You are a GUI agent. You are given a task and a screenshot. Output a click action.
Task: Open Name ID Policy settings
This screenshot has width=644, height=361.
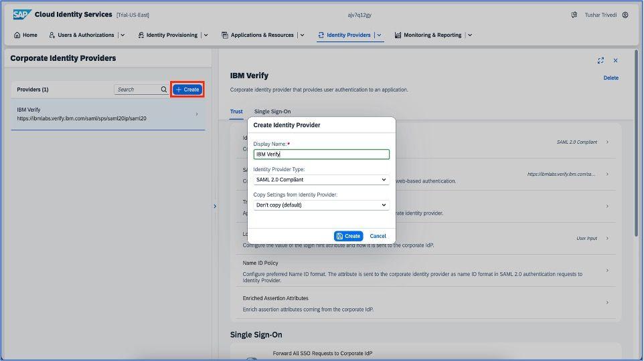(426, 271)
